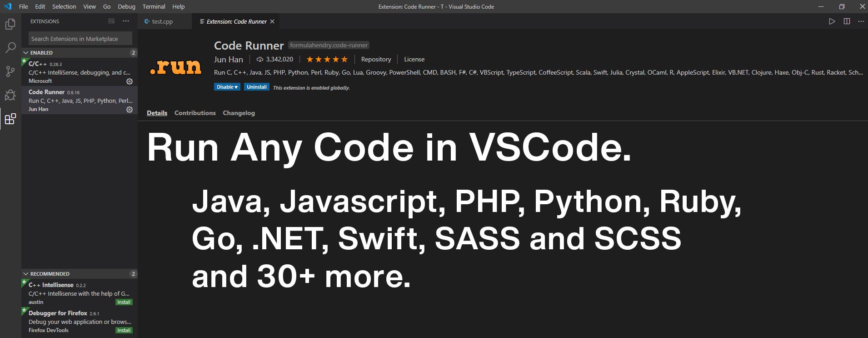The height and width of the screenshot is (338, 868).
Task: Open the Search view in activity bar
Action: pyautogui.click(x=10, y=47)
